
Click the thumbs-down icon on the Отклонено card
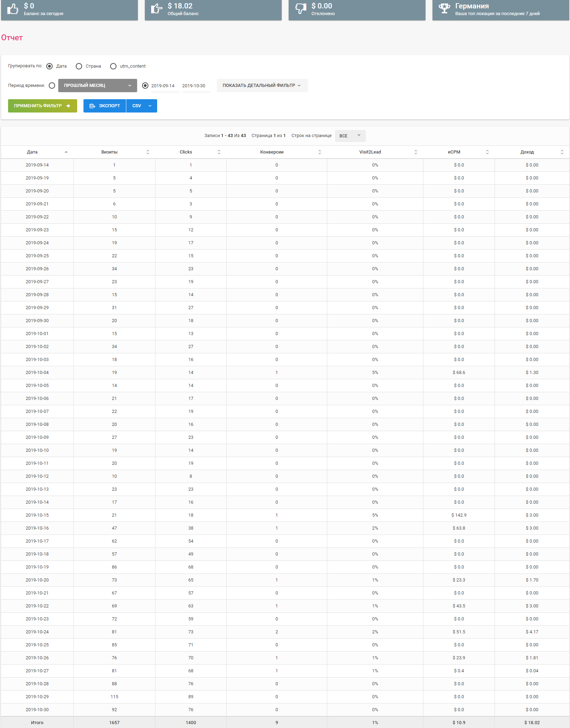coord(301,9)
